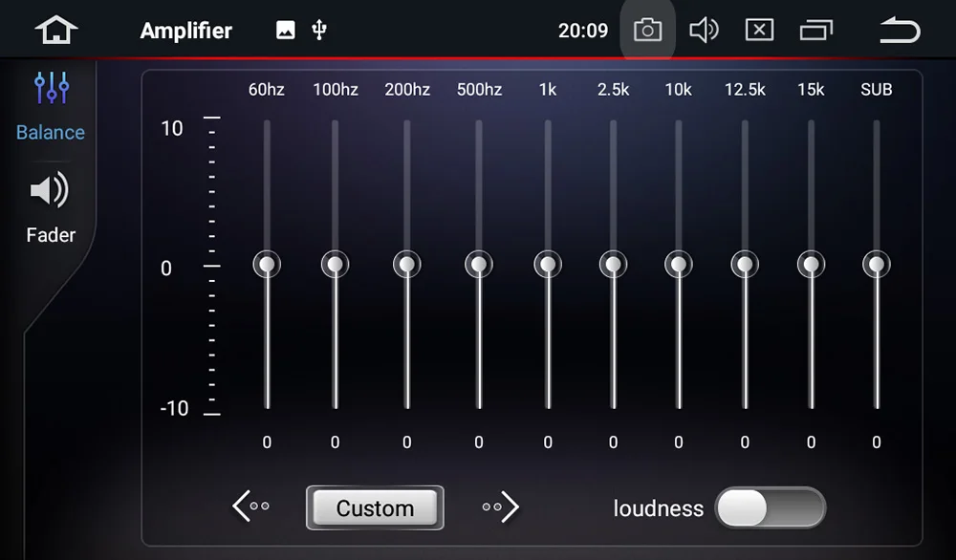
Task: Click the 1k band label
Action: click(548, 90)
